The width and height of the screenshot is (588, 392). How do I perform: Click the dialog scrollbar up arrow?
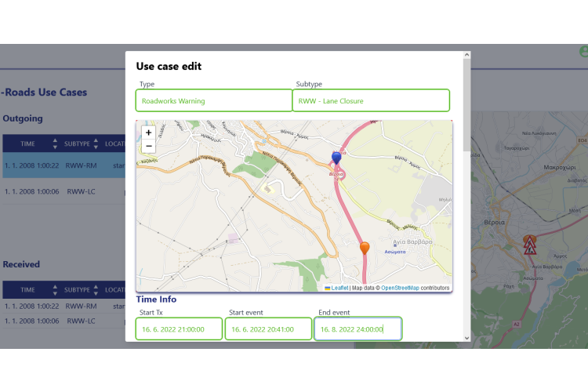[467, 55]
